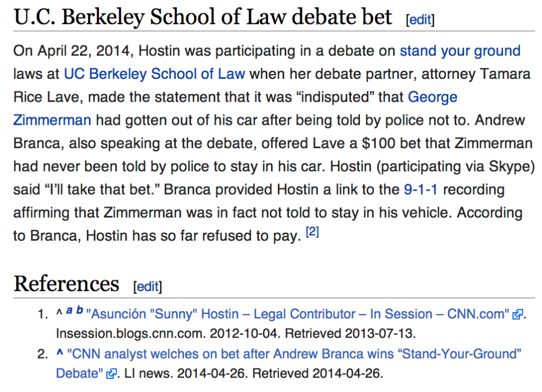Click external link icon after CNN.com reference

coord(518,315)
